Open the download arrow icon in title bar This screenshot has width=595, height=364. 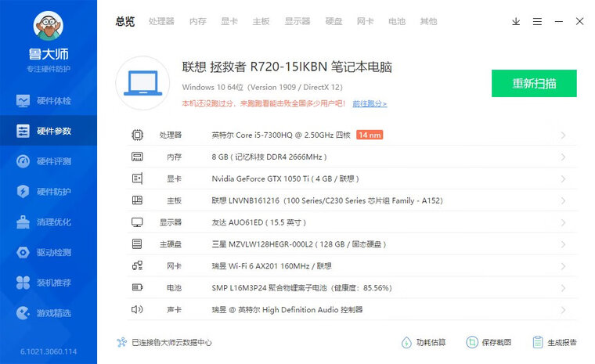tap(516, 21)
